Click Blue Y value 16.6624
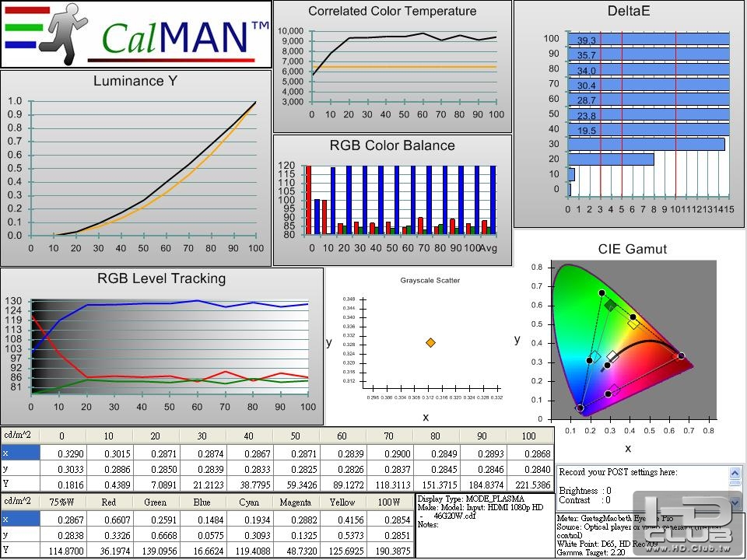747x560 pixels. pyautogui.click(x=203, y=551)
